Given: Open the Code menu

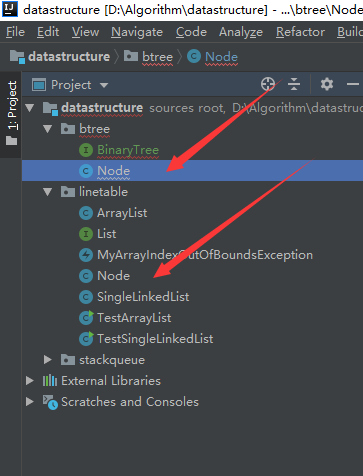Looking at the screenshot, I should click(x=191, y=32).
